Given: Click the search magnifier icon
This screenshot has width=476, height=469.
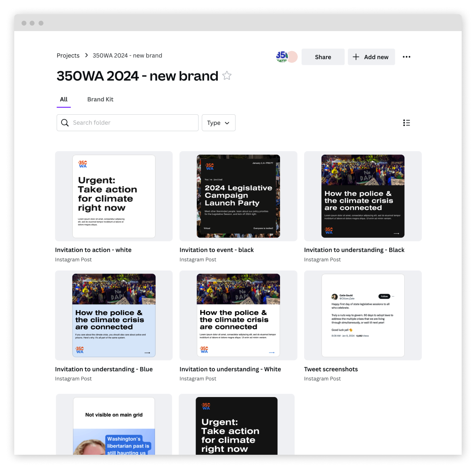Looking at the screenshot, I should point(65,123).
